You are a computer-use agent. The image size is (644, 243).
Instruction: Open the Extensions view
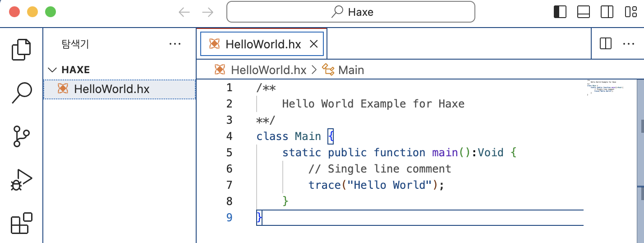point(21,223)
